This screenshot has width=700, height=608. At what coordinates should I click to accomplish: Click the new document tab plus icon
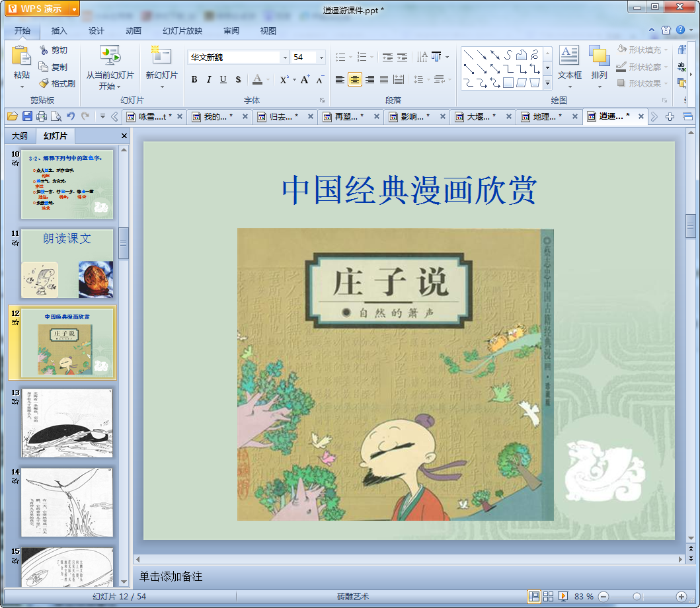(x=670, y=116)
